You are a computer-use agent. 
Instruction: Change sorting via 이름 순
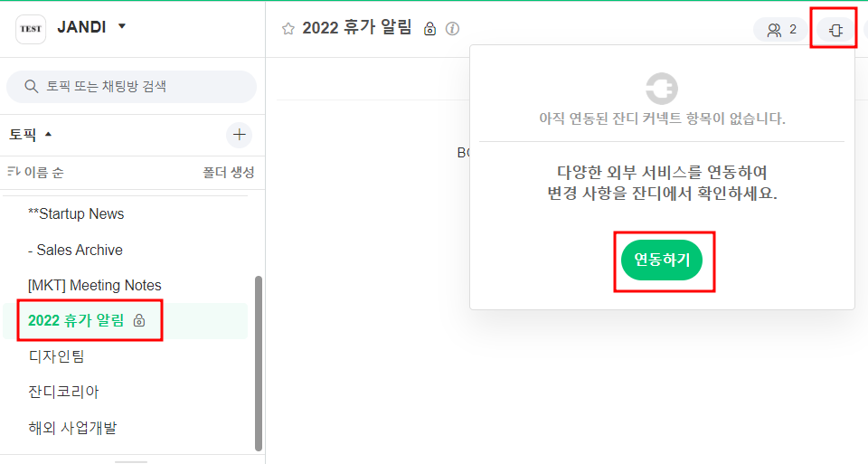(x=36, y=172)
